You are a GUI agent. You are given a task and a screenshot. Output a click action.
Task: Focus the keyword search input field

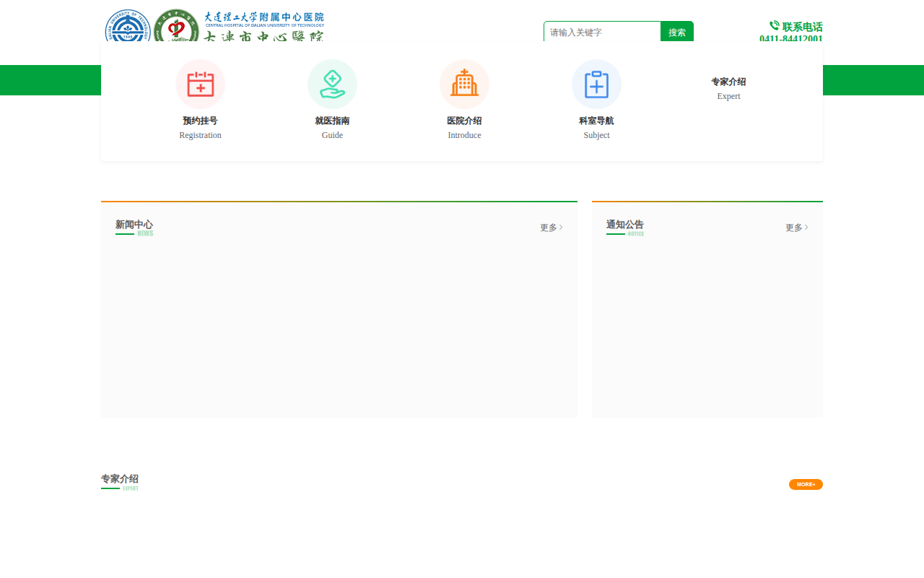click(602, 32)
